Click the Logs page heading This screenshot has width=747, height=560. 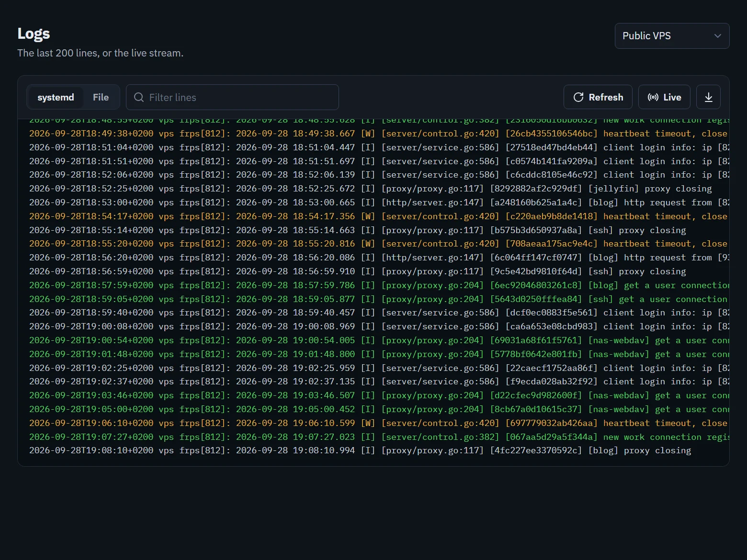pos(34,34)
